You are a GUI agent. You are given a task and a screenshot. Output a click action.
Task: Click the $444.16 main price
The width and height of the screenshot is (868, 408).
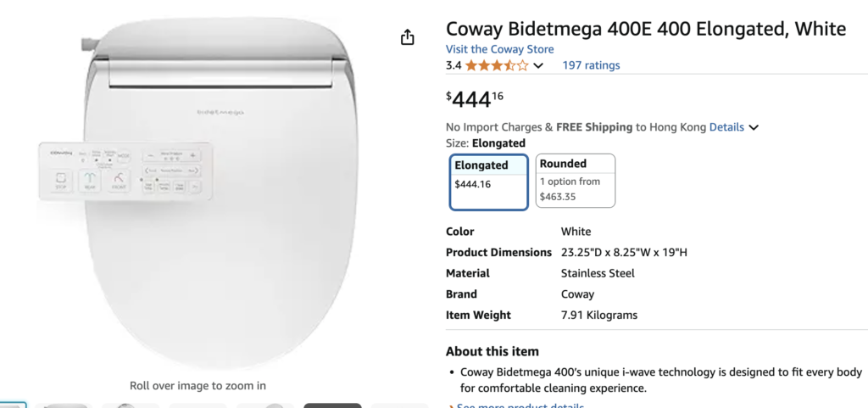click(x=475, y=99)
